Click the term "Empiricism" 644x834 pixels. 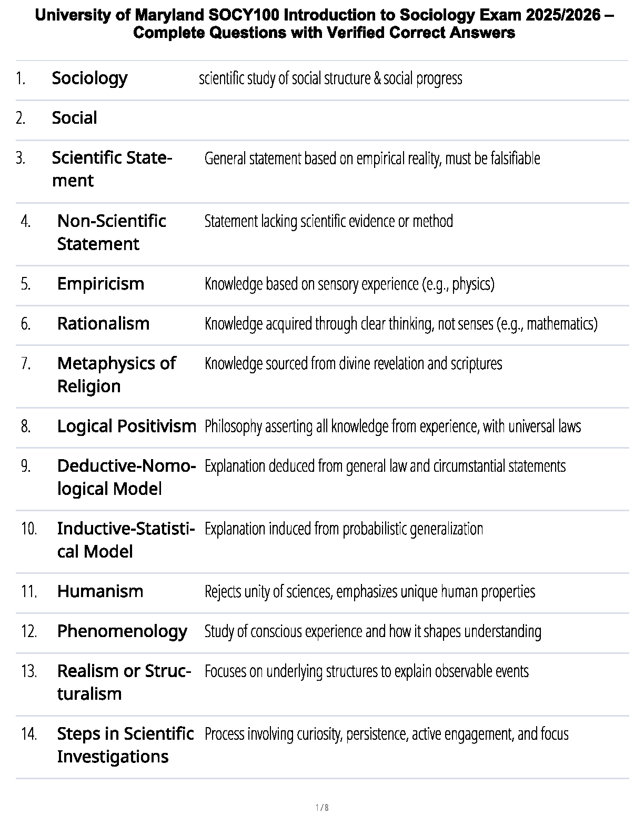point(100,284)
